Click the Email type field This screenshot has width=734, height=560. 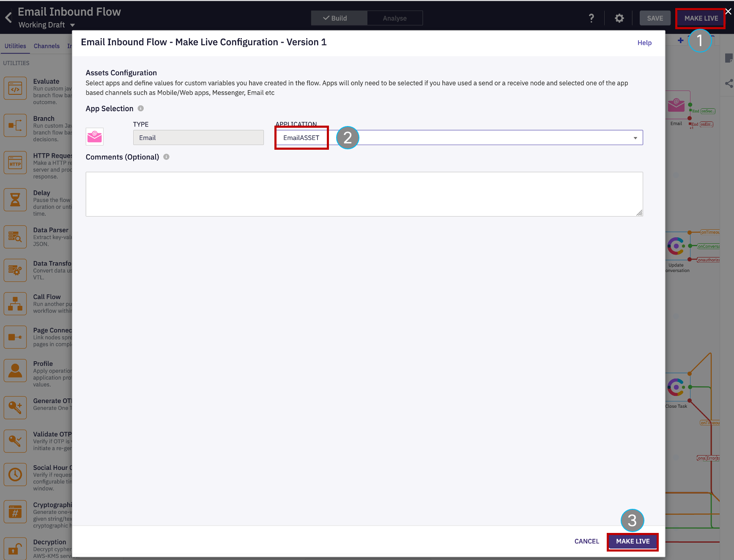coord(198,137)
